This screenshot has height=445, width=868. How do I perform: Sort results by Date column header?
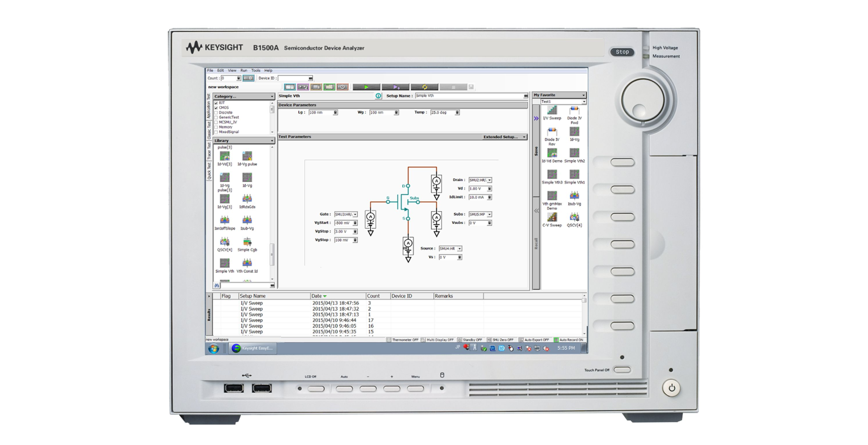pos(319,296)
